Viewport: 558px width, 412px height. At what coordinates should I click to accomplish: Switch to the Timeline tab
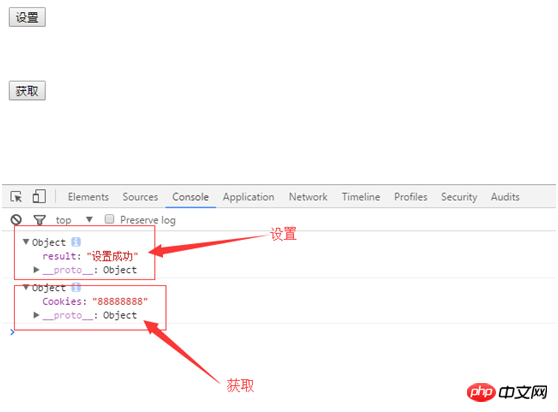[x=361, y=197]
